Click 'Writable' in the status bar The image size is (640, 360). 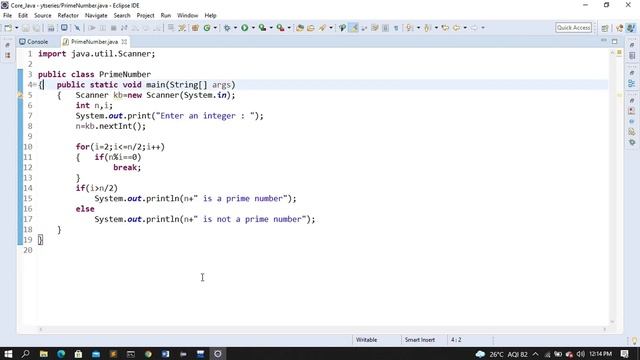pos(367,340)
